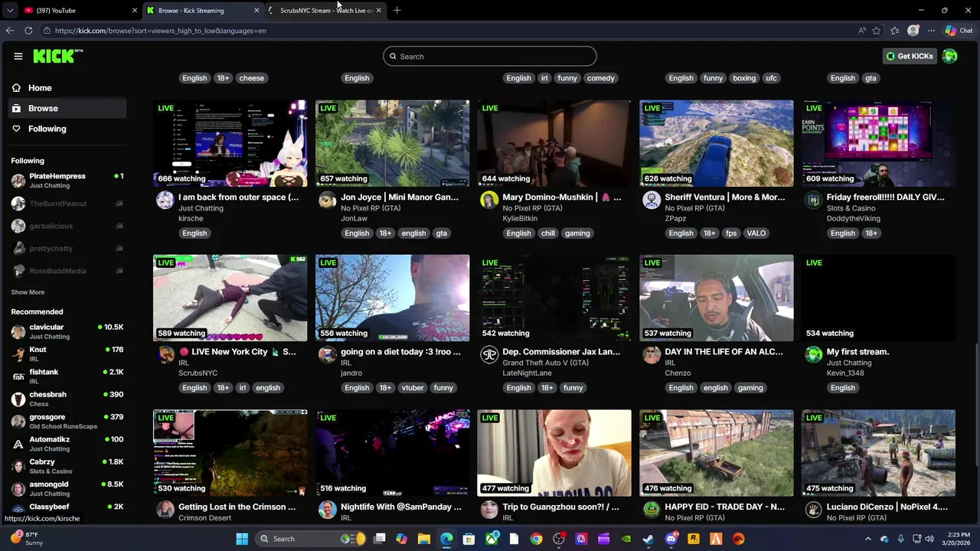This screenshot has width=980, height=551.
Task: Click the Kick search field
Action: [x=490, y=56]
